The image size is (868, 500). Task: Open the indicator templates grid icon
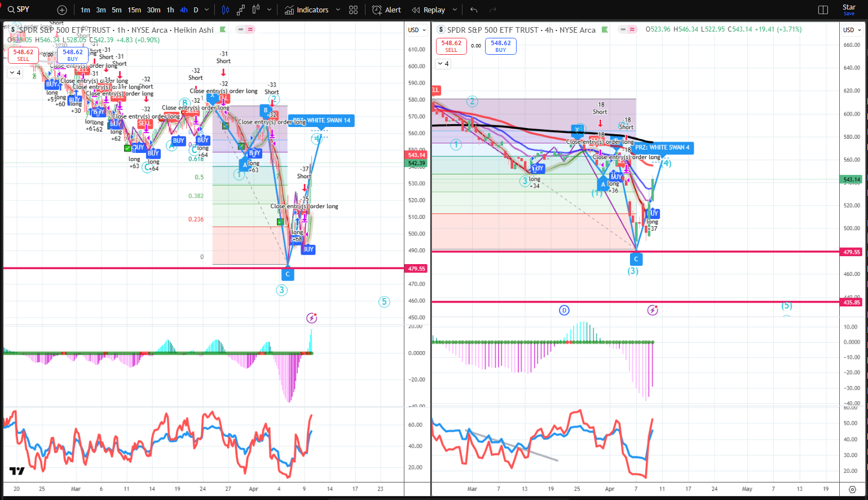tap(354, 10)
